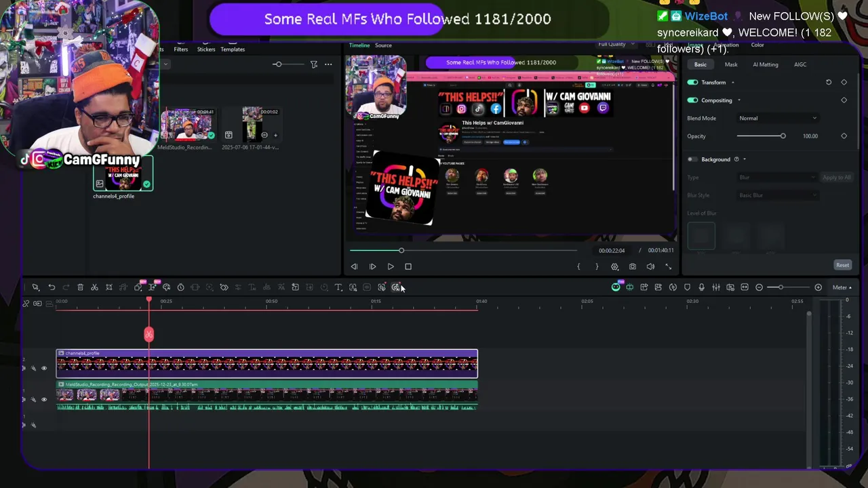Click fullscreen preview expand icon
The height and width of the screenshot is (488, 868).
[x=668, y=267]
